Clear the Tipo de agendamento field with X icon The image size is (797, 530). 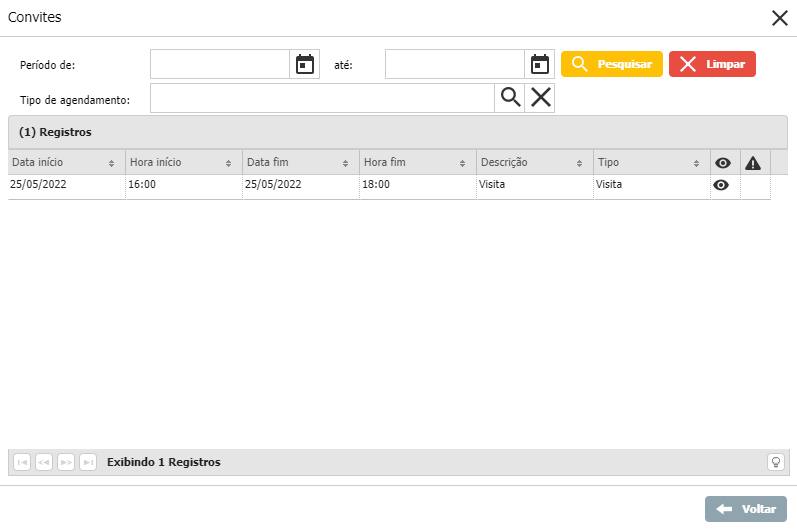540,97
